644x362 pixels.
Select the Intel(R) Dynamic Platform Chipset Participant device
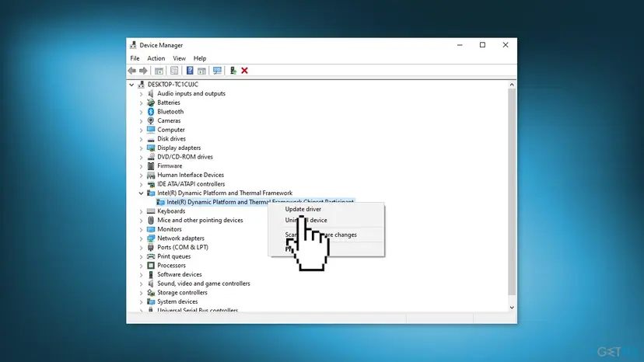[260, 202]
